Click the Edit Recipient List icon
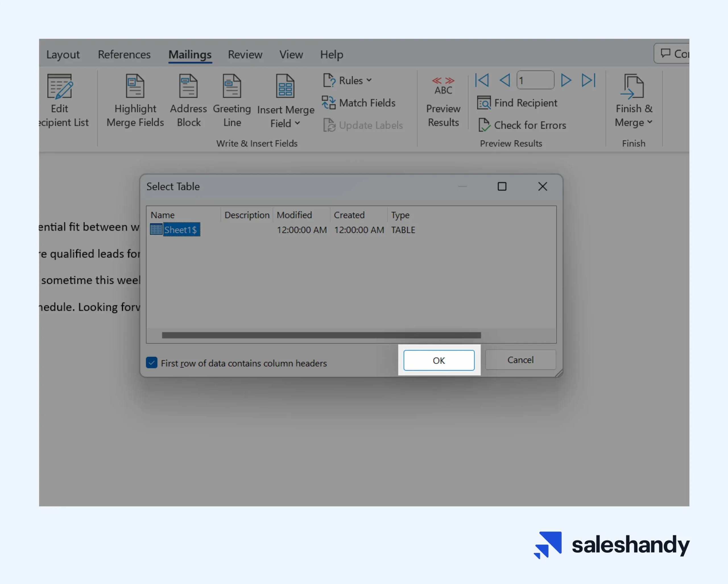The width and height of the screenshot is (728, 584). click(60, 86)
